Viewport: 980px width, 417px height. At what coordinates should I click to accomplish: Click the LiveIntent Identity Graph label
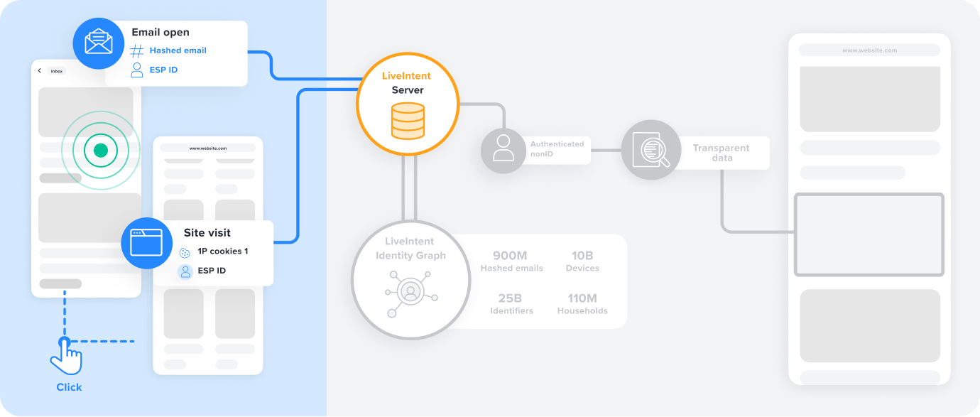point(410,249)
